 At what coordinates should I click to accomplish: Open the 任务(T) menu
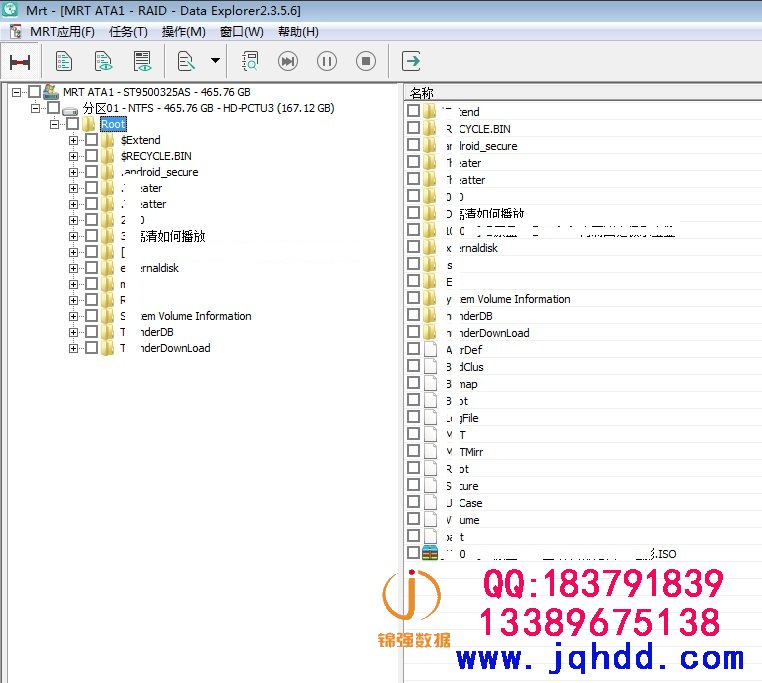click(x=128, y=32)
